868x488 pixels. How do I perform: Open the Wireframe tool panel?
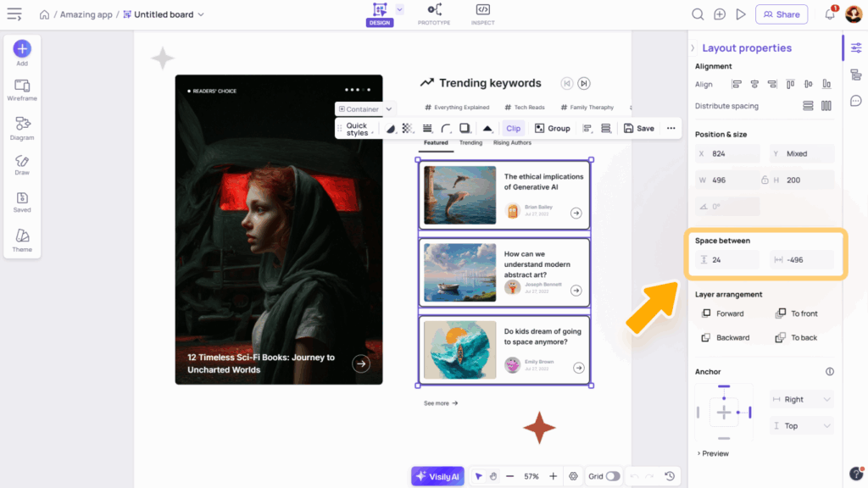click(x=22, y=88)
